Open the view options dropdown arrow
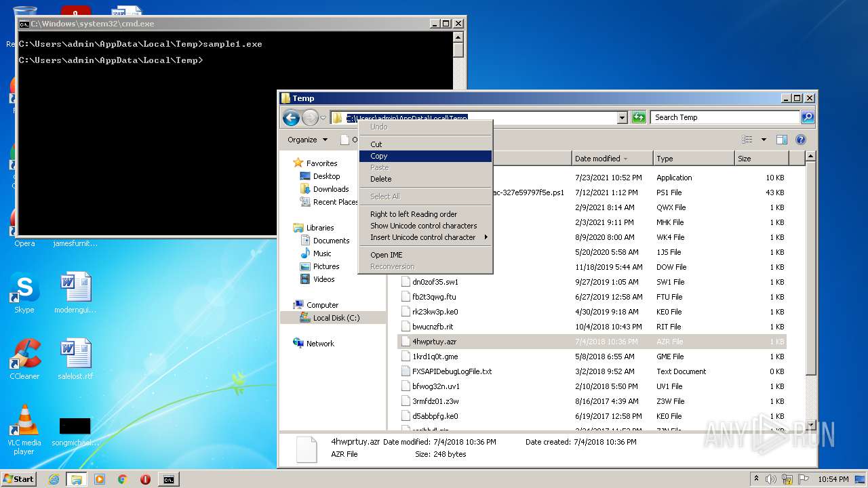This screenshot has height=488, width=868. click(x=763, y=140)
